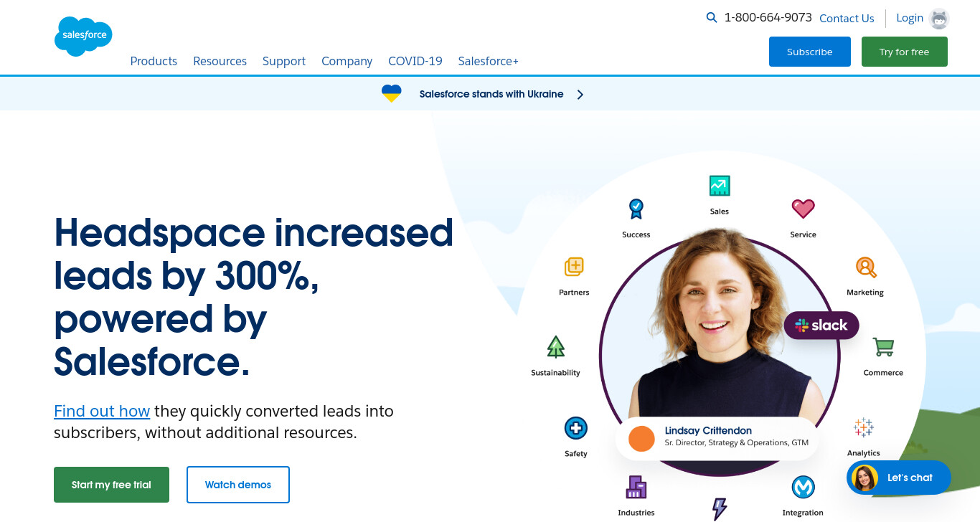Open Salesforce stands with Ukraine link

(491, 94)
